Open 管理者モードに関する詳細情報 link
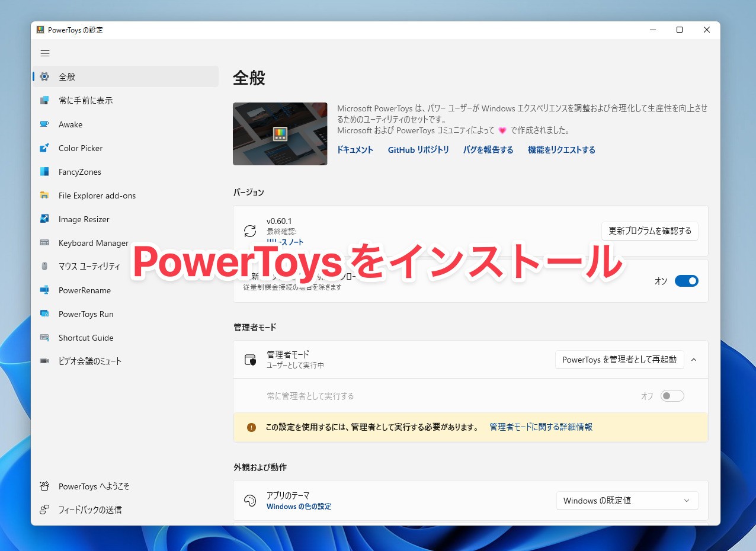756x551 pixels. [541, 427]
